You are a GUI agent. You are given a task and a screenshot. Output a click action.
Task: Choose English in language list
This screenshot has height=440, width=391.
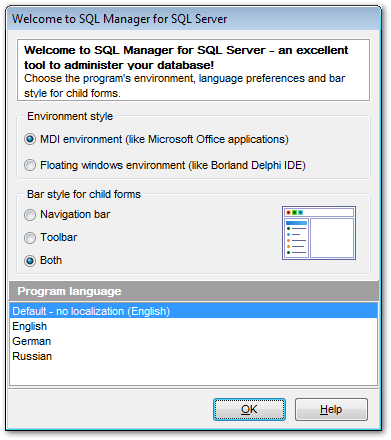tap(193, 326)
